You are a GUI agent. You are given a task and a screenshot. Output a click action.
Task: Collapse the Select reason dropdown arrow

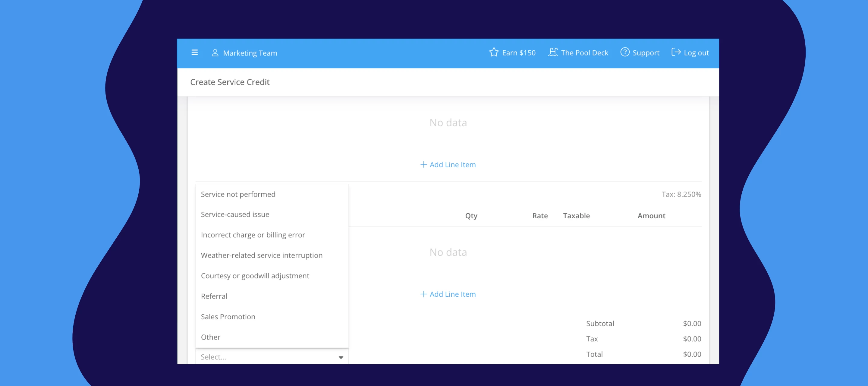pos(341,357)
